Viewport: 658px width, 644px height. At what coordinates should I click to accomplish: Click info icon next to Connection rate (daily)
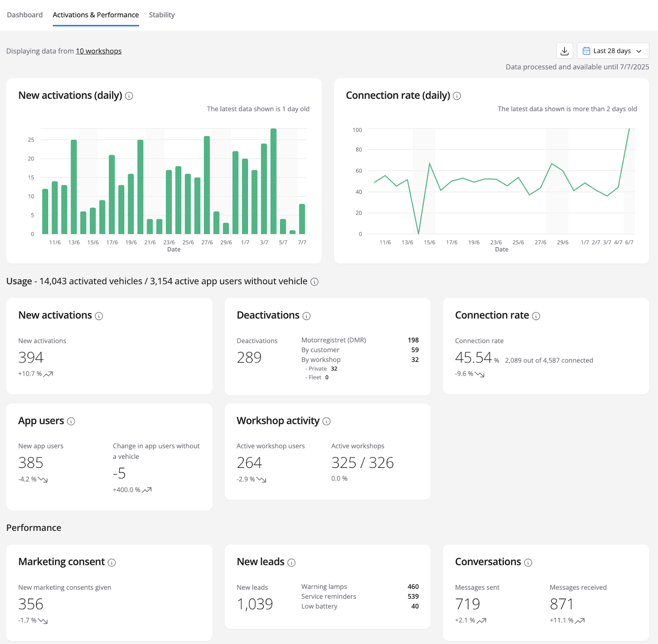457,96
